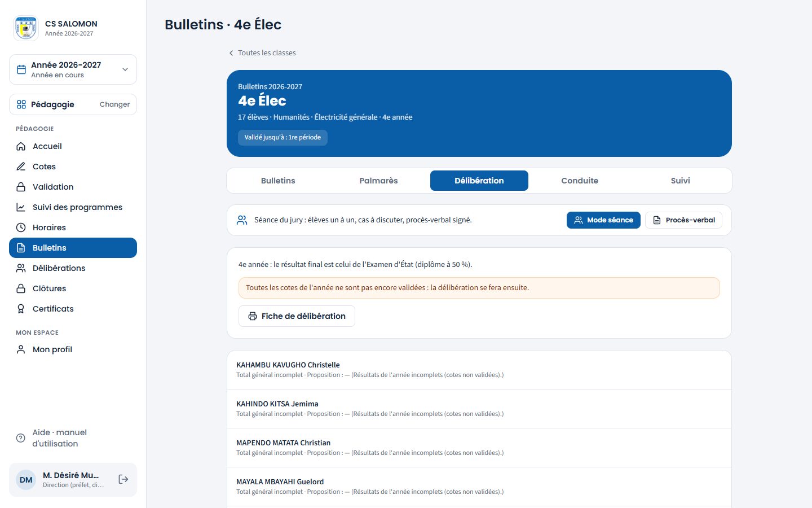Click the Validation lock icon
The image size is (812, 508).
click(x=21, y=187)
